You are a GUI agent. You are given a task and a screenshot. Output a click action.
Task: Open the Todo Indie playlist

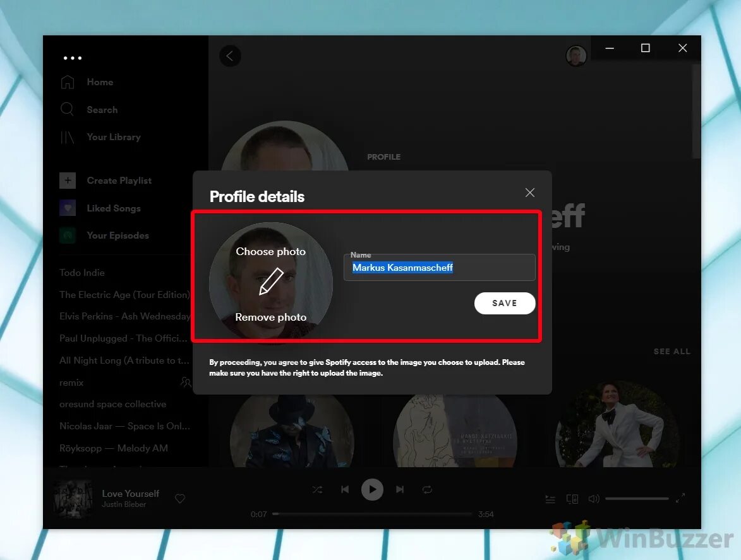click(81, 273)
